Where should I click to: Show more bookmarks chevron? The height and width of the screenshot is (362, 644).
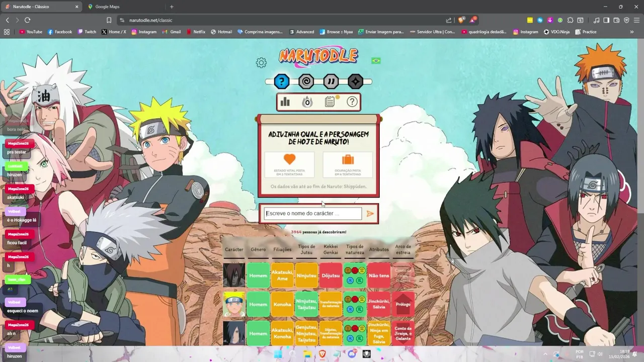click(632, 32)
